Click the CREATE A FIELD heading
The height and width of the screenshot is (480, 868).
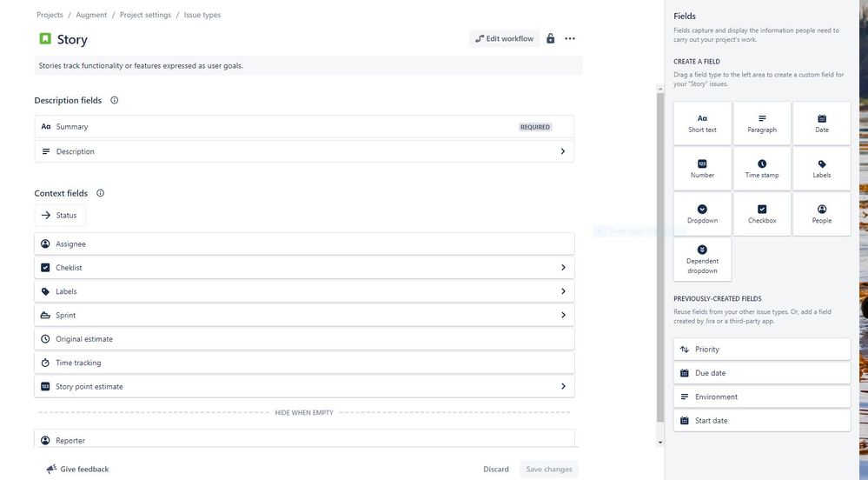pyautogui.click(x=696, y=62)
